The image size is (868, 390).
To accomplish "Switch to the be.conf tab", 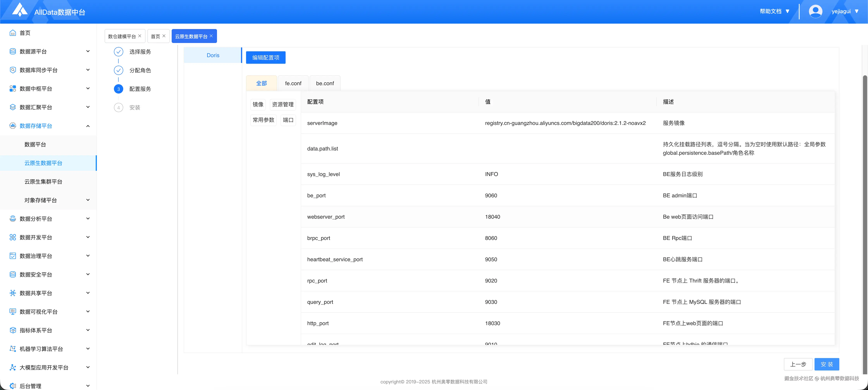I will tap(325, 83).
